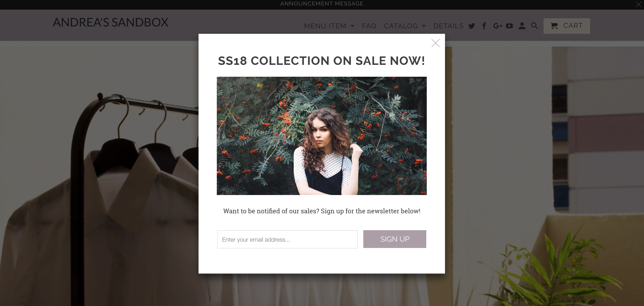Open the Twitter social icon

pos(471,26)
